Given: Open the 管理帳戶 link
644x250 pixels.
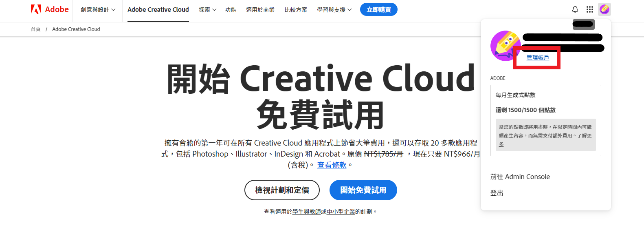Looking at the screenshot, I should click(x=538, y=58).
